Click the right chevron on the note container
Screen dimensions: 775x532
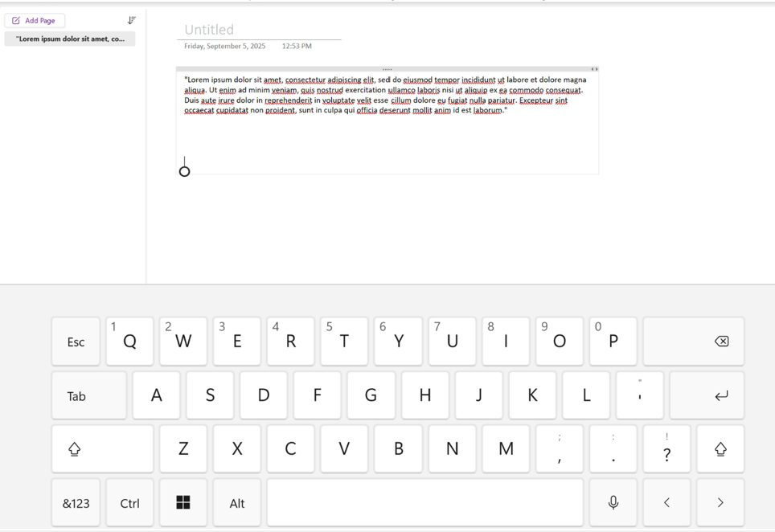tap(597, 69)
